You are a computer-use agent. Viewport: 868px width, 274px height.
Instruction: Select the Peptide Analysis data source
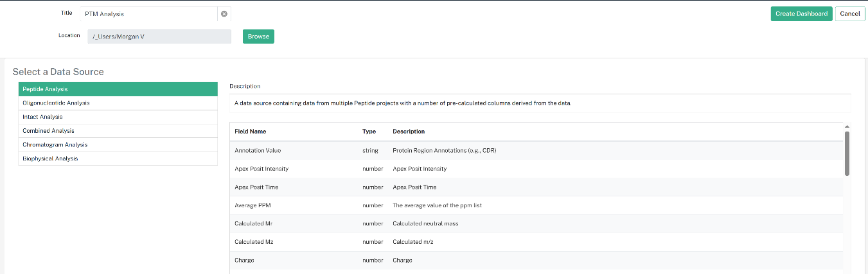pos(118,89)
